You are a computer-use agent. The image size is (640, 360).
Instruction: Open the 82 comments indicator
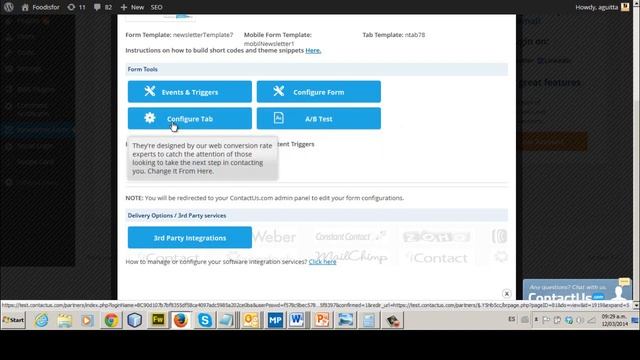(x=103, y=7)
